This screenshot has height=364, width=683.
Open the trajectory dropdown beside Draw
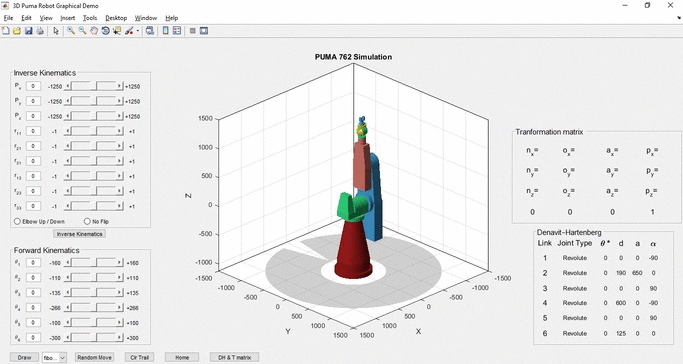click(54, 357)
